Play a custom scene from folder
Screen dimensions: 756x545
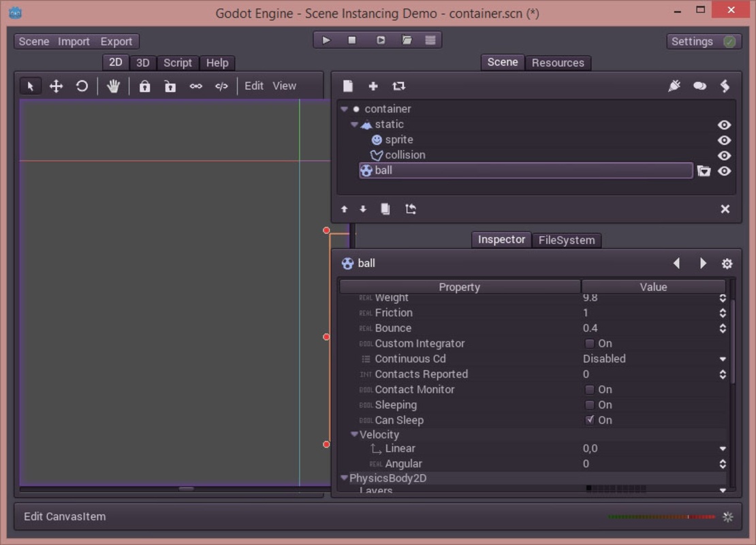(407, 40)
